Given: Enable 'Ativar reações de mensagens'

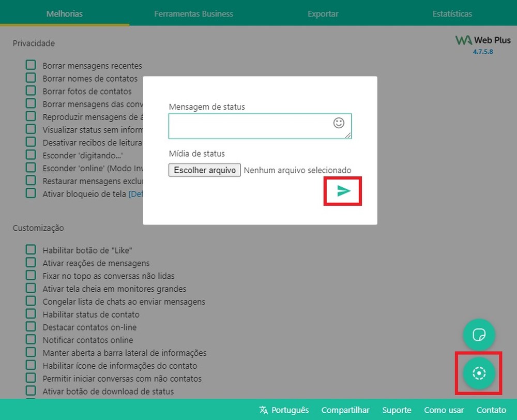Looking at the screenshot, I should (31, 262).
